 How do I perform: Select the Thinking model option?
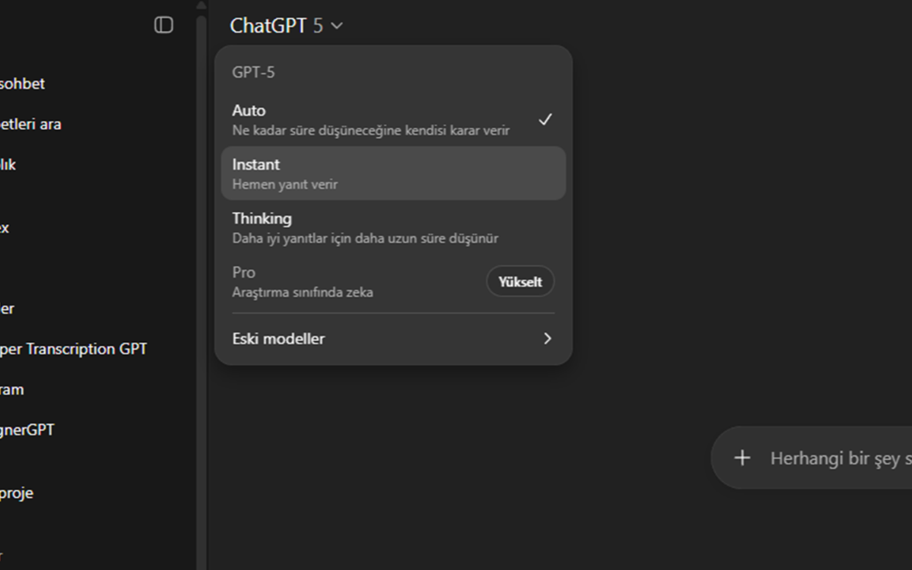(370, 227)
